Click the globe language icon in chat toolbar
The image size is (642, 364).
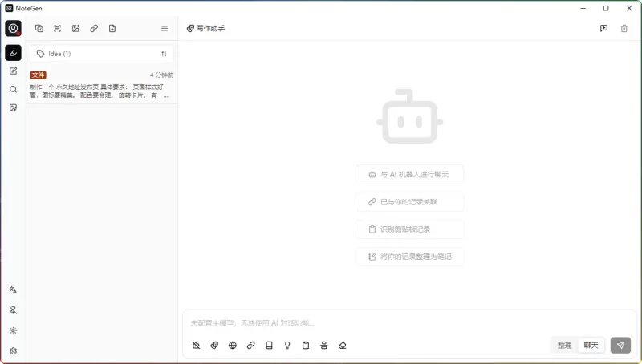point(233,346)
